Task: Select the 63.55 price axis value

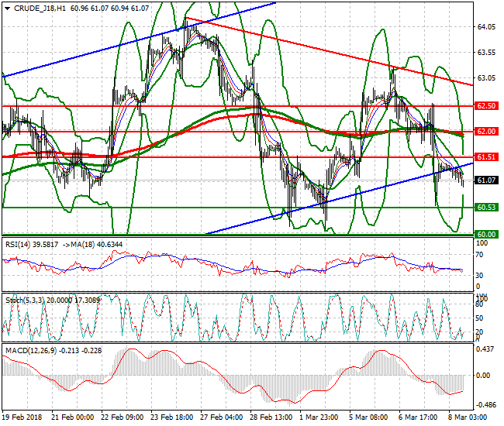Action: pyautogui.click(x=486, y=53)
